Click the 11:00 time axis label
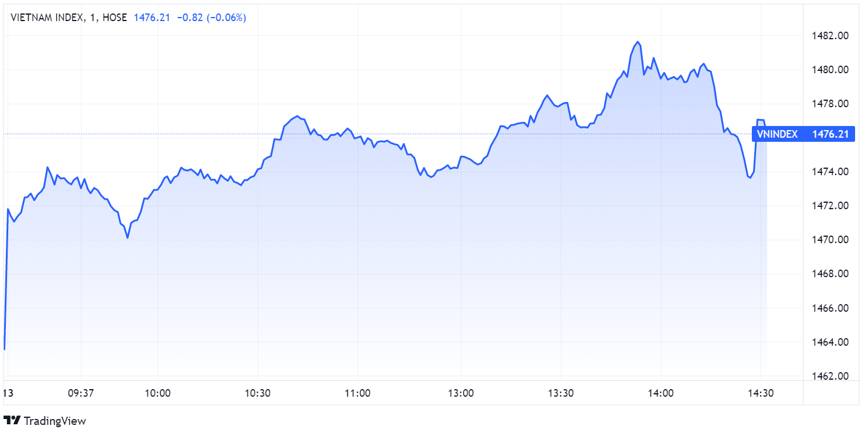868x436 pixels. point(357,393)
